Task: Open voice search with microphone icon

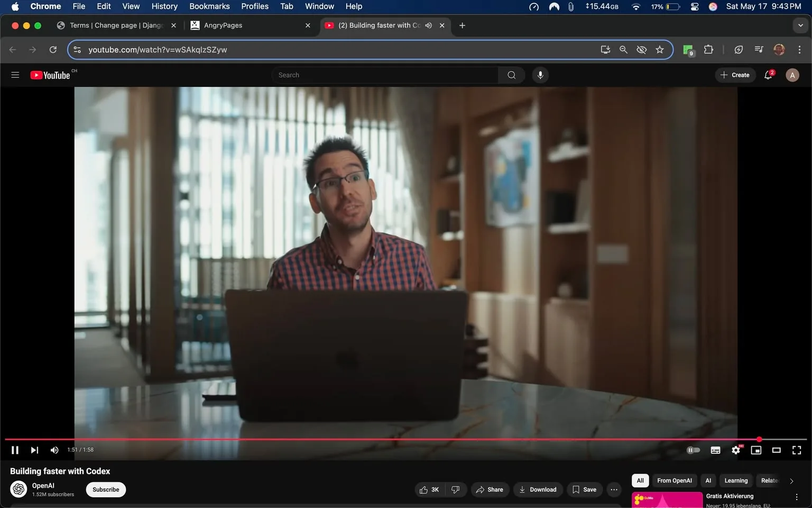Action: coord(540,75)
